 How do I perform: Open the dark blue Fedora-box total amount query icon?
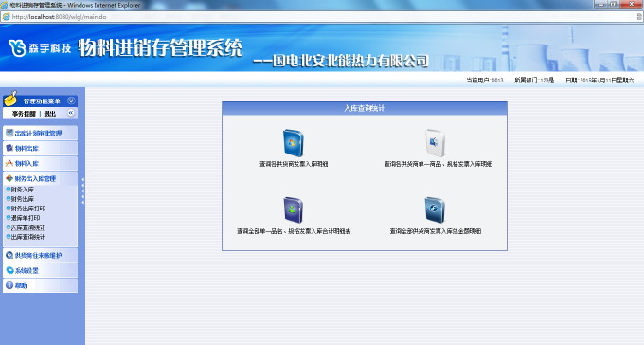pyautogui.click(x=435, y=210)
